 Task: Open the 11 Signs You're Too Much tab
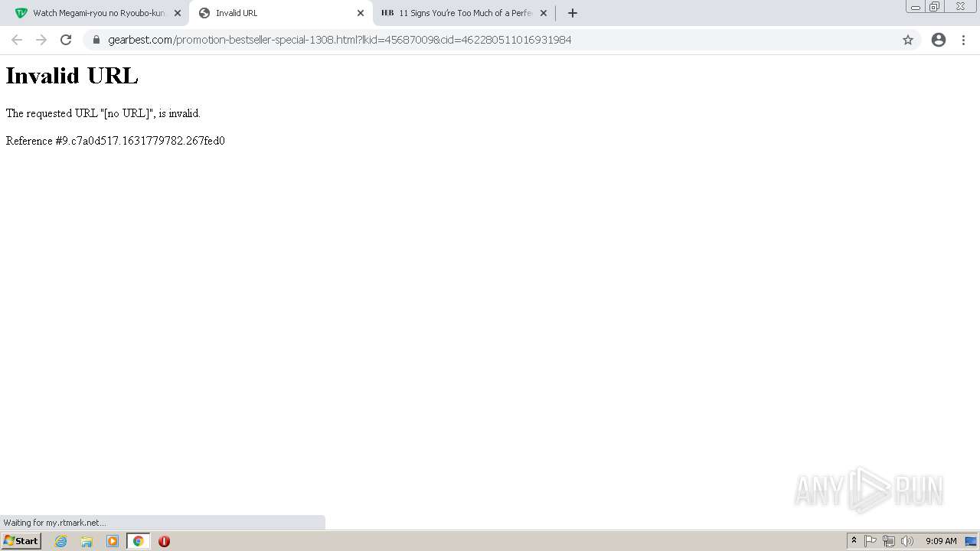tap(463, 13)
